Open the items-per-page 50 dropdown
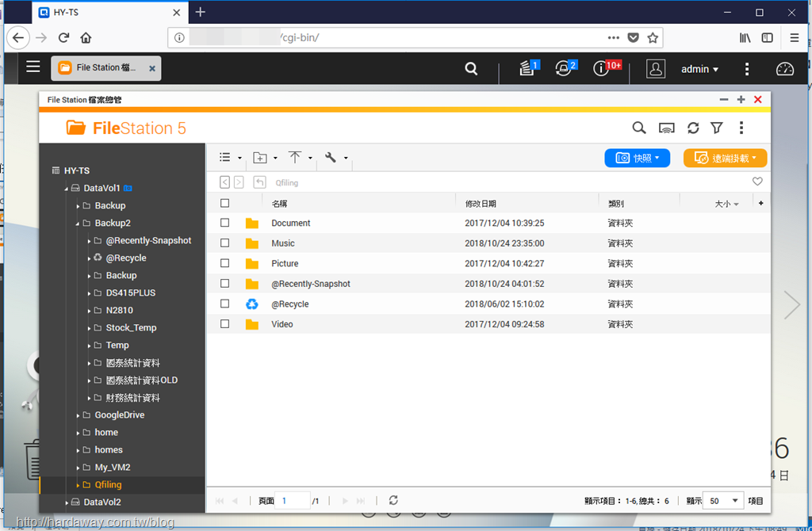The image size is (812, 531). (x=723, y=500)
